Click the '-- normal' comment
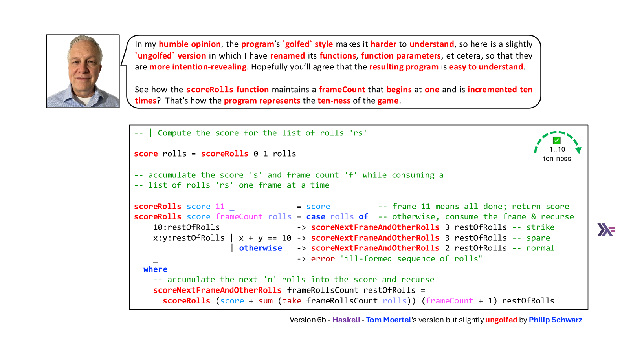The image size is (644, 362). click(x=533, y=248)
